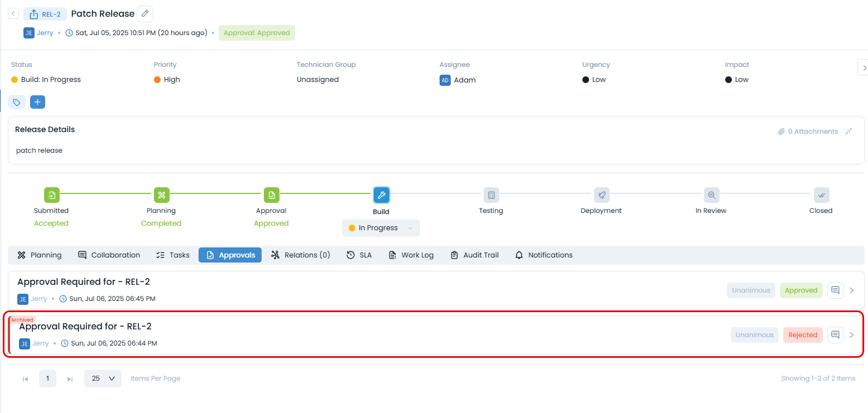The image size is (868, 413).
Task: Click the Closed stage icon
Action: click(821, 195)
